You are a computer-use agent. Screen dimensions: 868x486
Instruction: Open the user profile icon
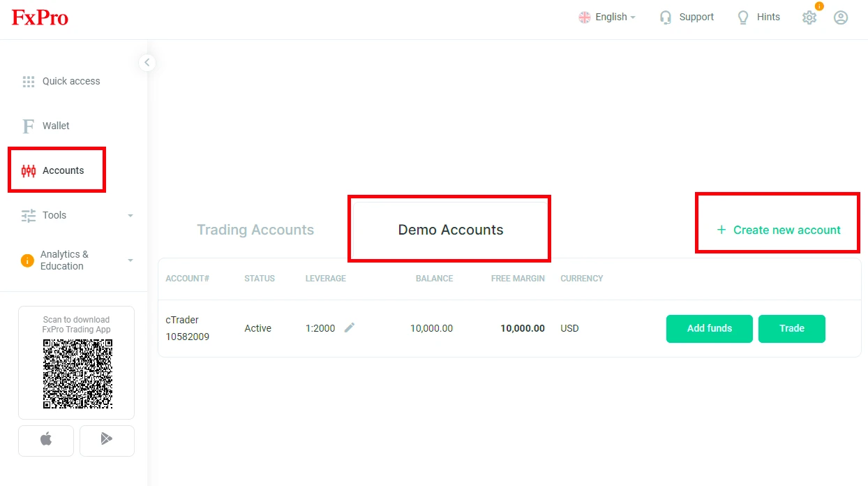click(841, 17)
